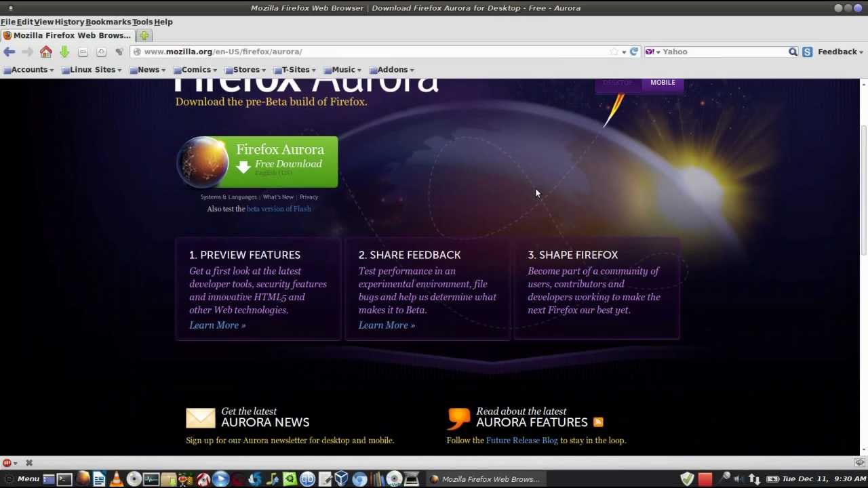Click the microphone tray icon
Screen dimensions: 868x488
point(725,478)
